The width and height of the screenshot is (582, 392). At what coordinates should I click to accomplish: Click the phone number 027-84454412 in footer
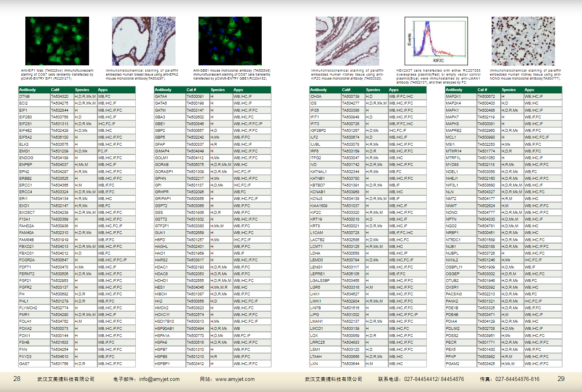tap(420, 379)
